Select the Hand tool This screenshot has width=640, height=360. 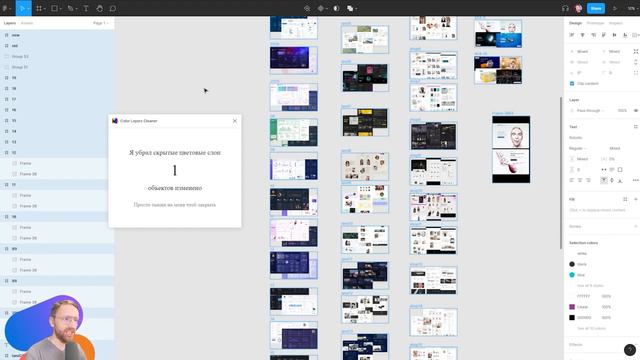pyautogui.click(x=100, y=8)
